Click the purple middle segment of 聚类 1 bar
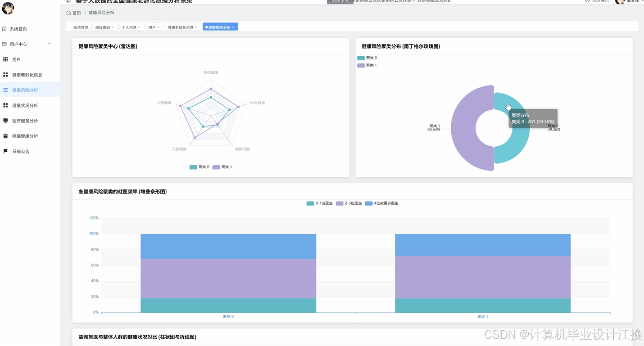Screen dimensions: 644x346 (x=483, y=277)
